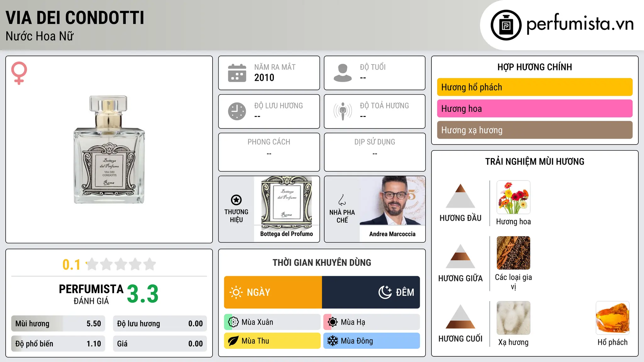
Task: Select the Hổ phách amber note image
Action: 613,318
